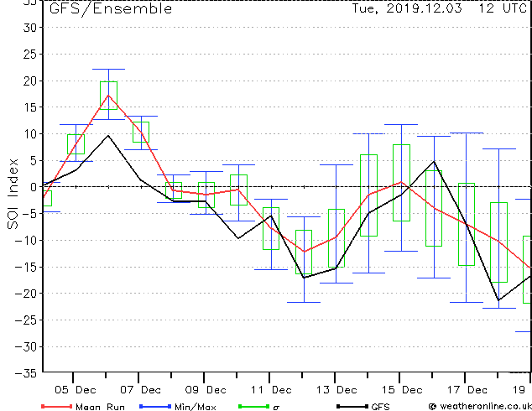The height and width of the screenshot is (411, 532).
Task: Click the SOI Index axis label
Action: [x=13, y=194]
